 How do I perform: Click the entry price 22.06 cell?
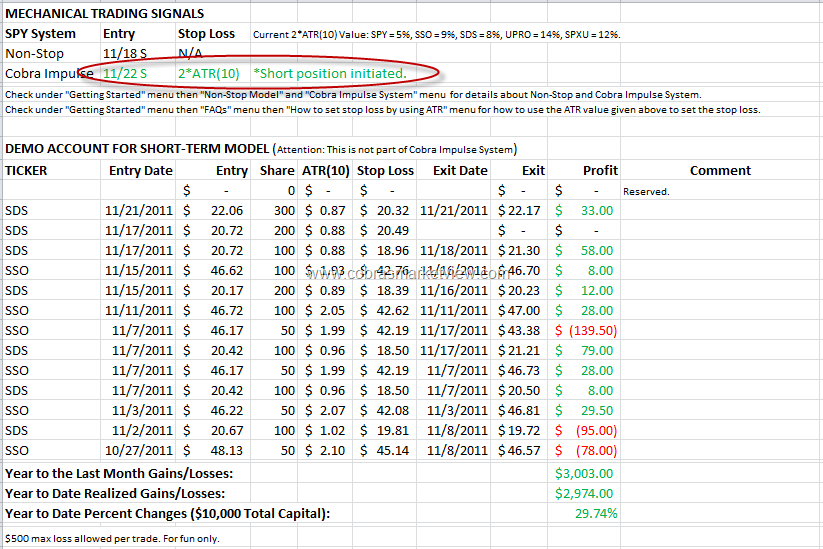213,210
